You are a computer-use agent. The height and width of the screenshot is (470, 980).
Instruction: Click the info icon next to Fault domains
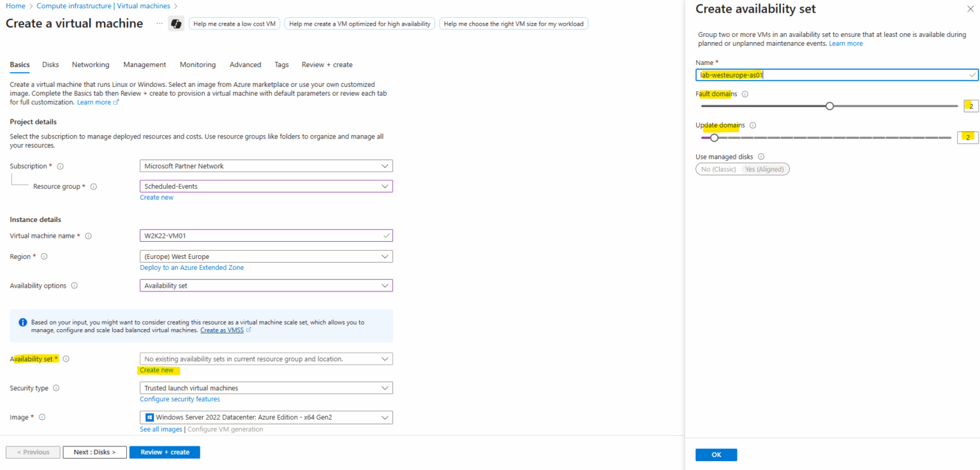click(745, 94)
